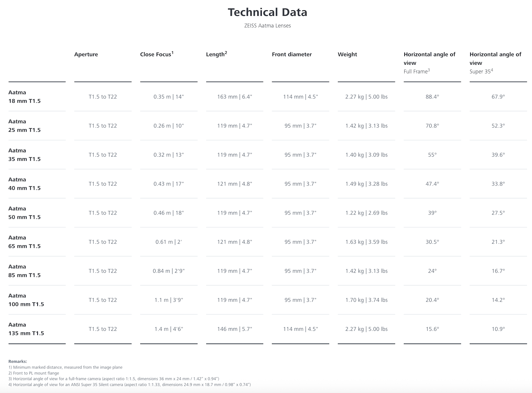This screenshot has height=393, width=532.
Task: Click the 0.35 m close focus value
Action: coord(169,97)
